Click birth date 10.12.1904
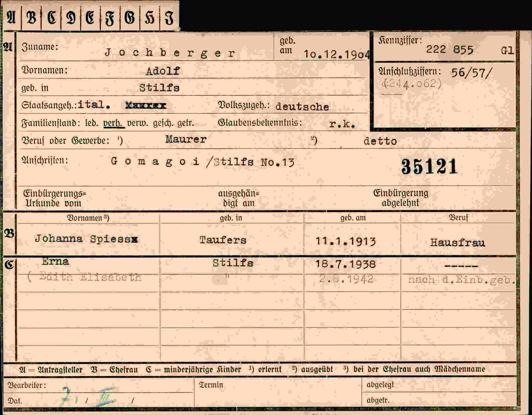532x415 pixels. [x=337, y=54]
